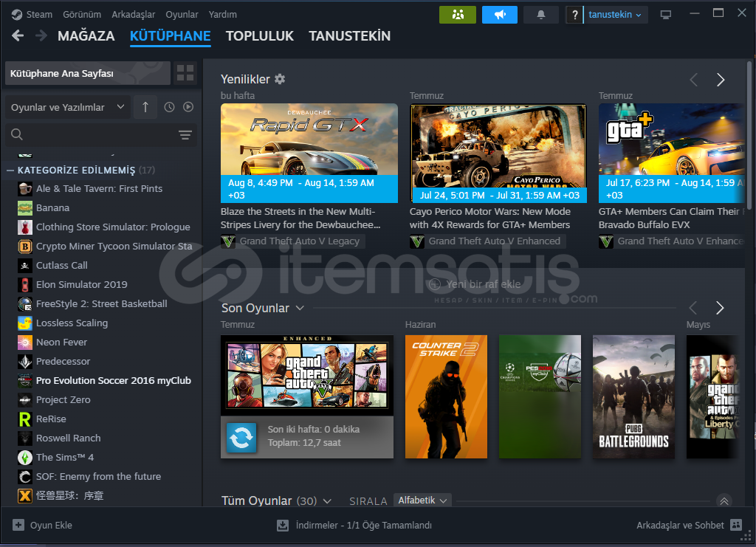Viewport: 756px width, 547px height.
Task: Open Arkadaşlar ve Sohbet
Action: [680, 526]
